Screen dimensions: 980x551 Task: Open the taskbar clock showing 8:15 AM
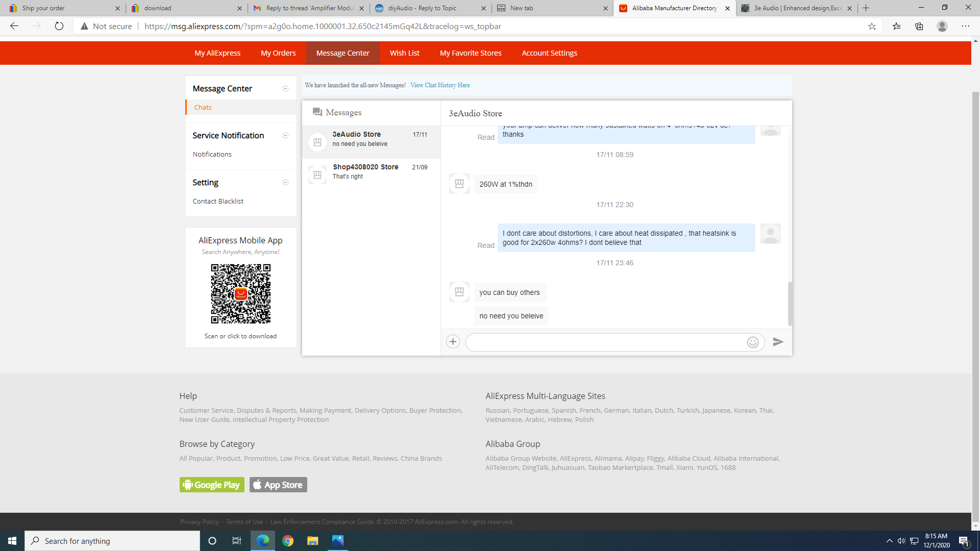click(x=936, y=541)
